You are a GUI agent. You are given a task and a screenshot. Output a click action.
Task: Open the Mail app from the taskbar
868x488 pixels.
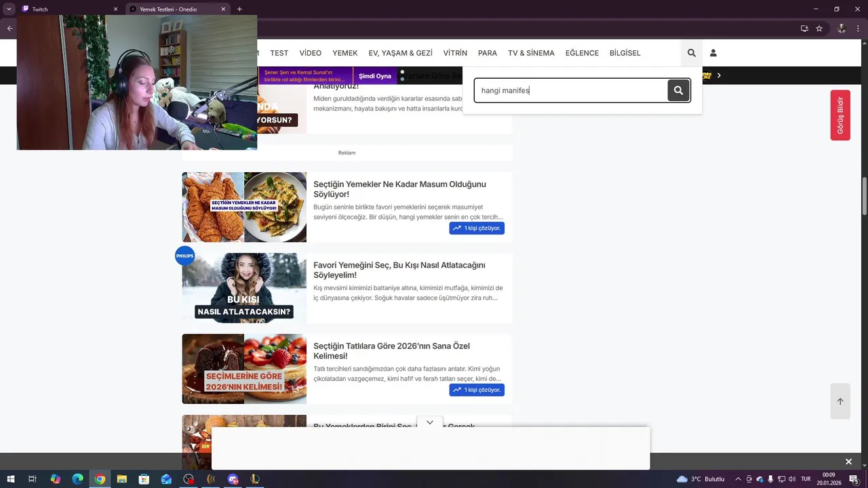[x=166, y=479]
